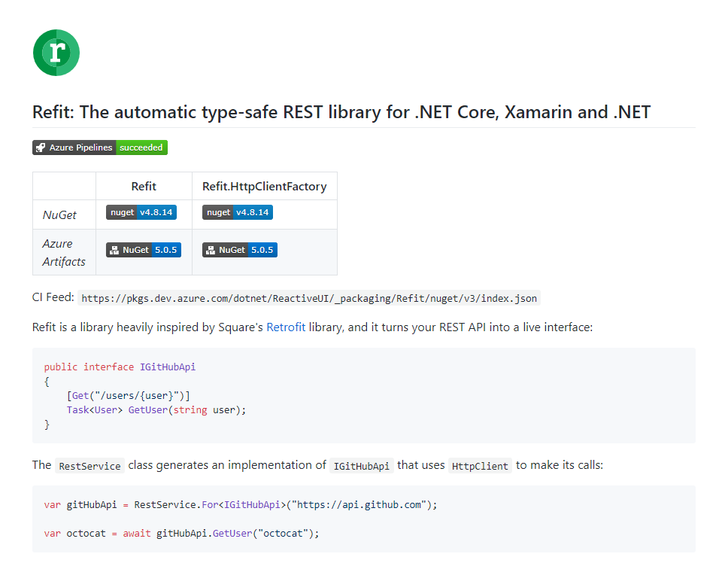Follow the Retrofit link
This screenshot has height=566, width=728.
tap(286, 327)
